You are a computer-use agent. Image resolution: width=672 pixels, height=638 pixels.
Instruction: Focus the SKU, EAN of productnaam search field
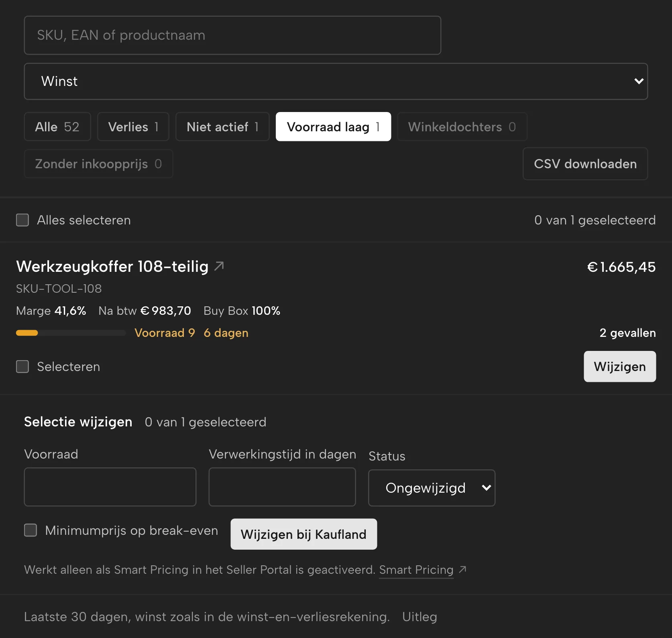point(232,35)
